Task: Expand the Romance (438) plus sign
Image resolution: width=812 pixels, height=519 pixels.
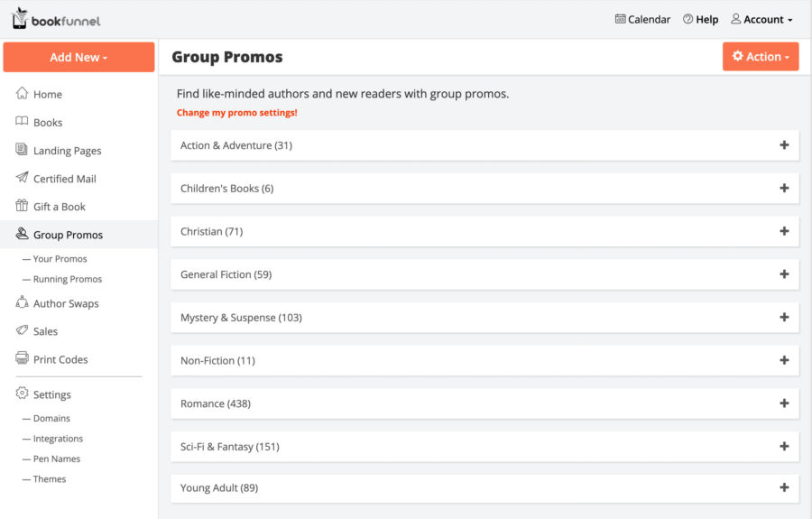Action: 784,403
